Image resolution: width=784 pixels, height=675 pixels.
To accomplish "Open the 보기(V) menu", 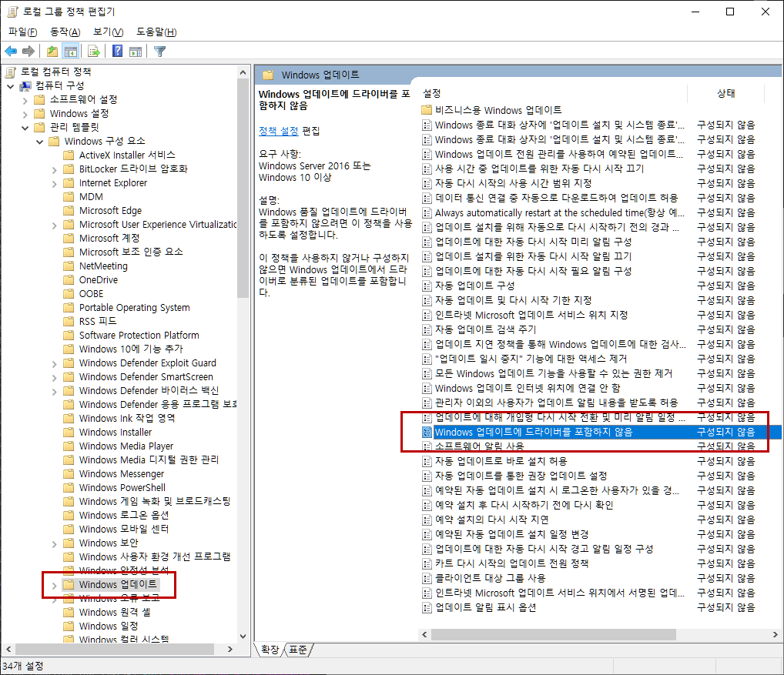I will (x=108, y=32).
